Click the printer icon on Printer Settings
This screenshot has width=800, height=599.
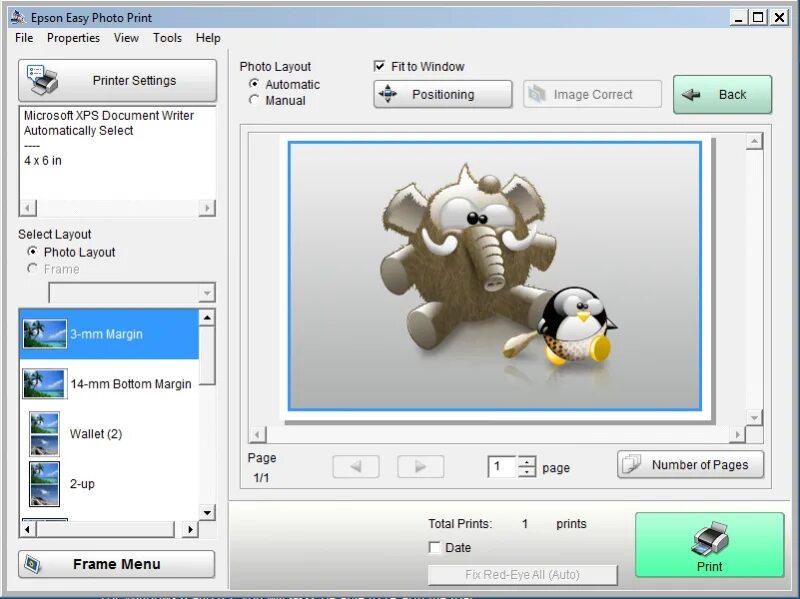[x=43, y=80]
